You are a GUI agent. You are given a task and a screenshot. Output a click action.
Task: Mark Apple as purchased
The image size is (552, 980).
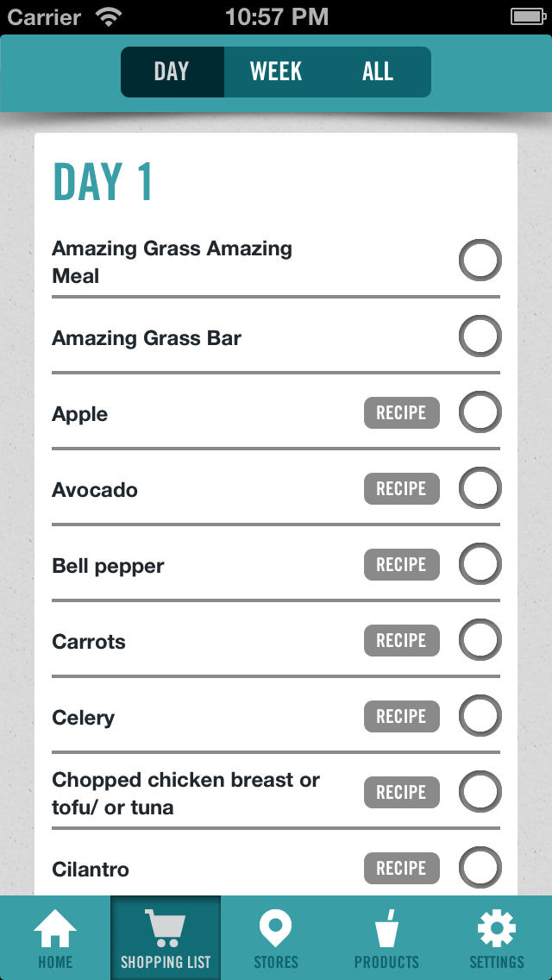point(480,412)
